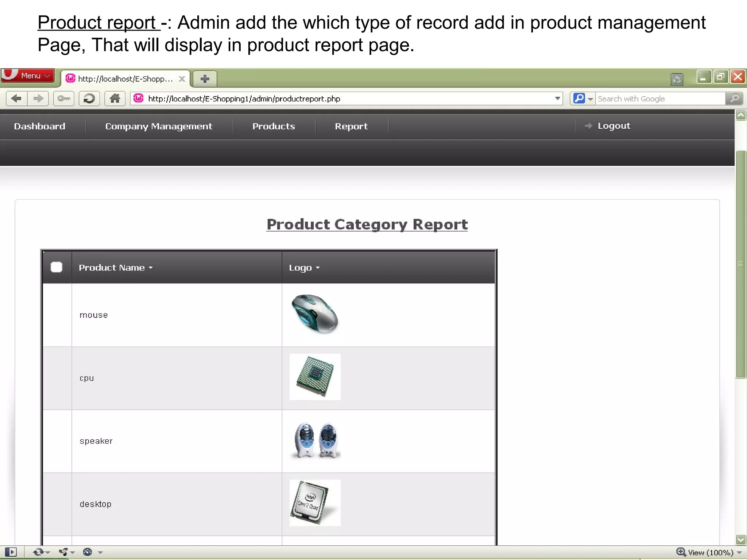Image resolution: width=747 pixels, height=560 pixels.
Task: Open the Products menu
Action: click(274, 126)
